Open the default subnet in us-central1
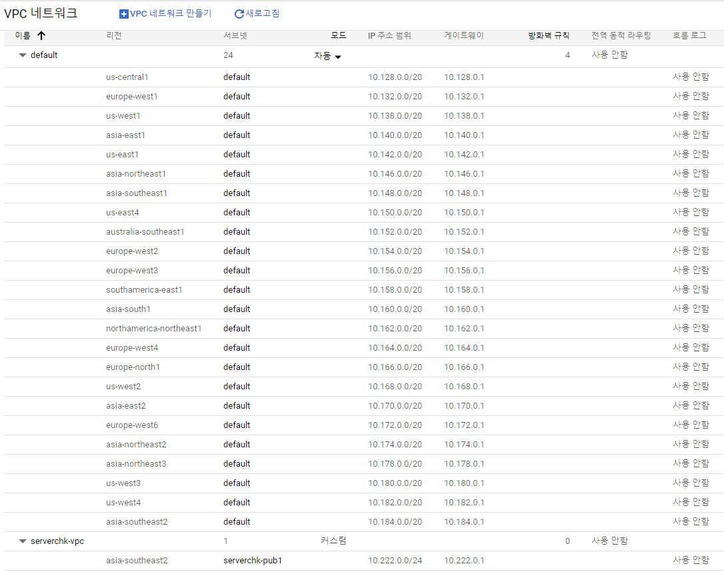Screen dimensions: 724x588 click(x=237, y=77)
